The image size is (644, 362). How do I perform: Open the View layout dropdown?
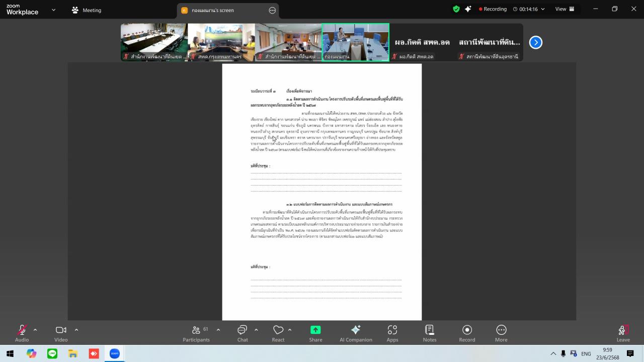tap(564, 9)
